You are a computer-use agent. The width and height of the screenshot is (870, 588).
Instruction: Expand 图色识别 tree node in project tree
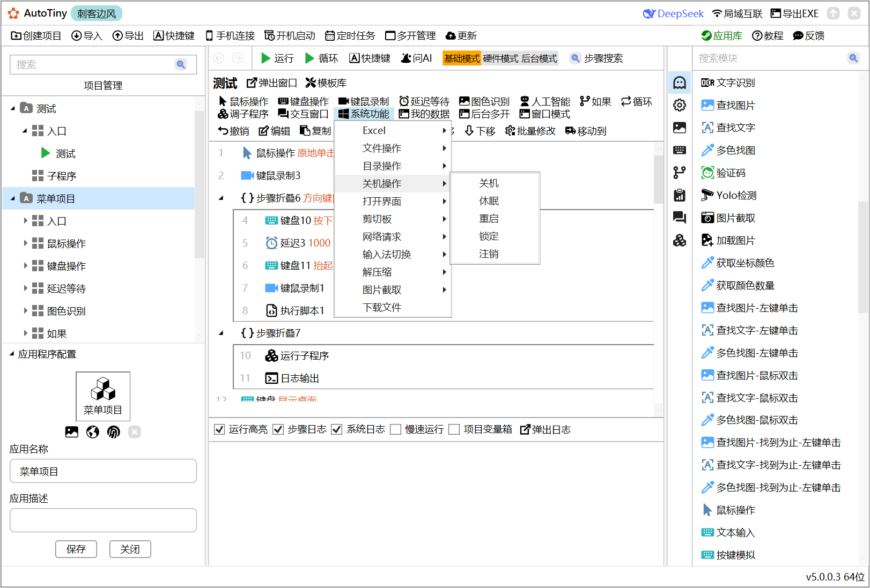pos(25,311)
